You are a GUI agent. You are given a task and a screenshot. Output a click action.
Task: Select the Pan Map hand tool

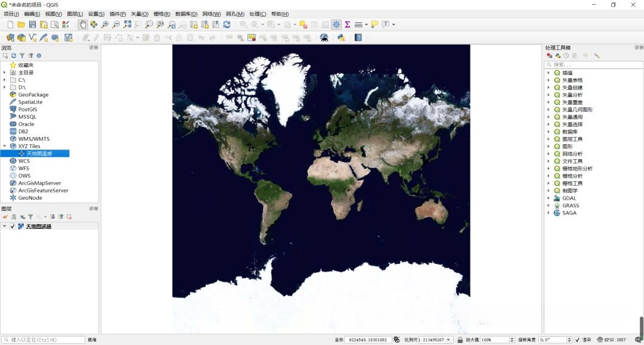[x=82, y=24]
